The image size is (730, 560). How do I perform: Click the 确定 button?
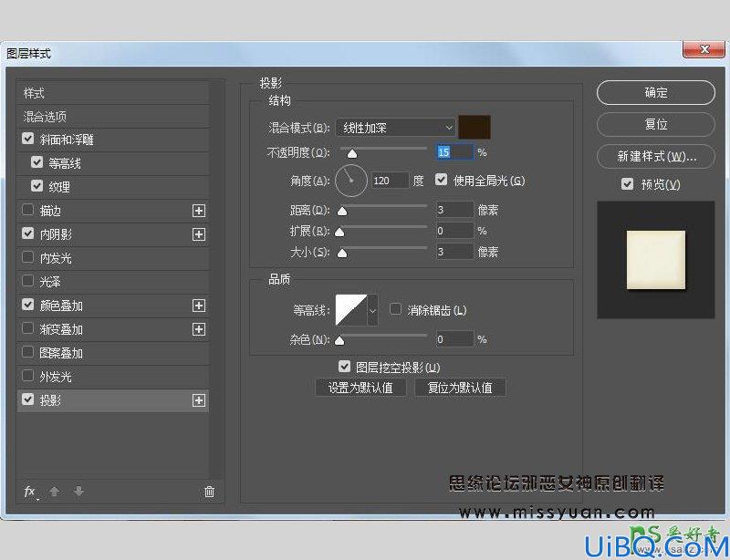(x=655, y=93)
